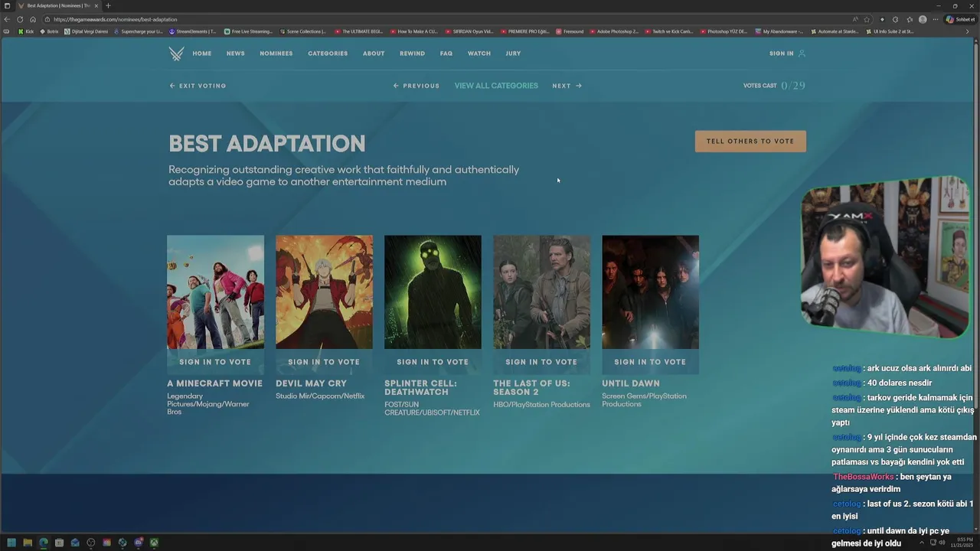Click SIGN IN TO VOTE under The Last of Us
Screen dimensions: 980x551
[541, 362]
